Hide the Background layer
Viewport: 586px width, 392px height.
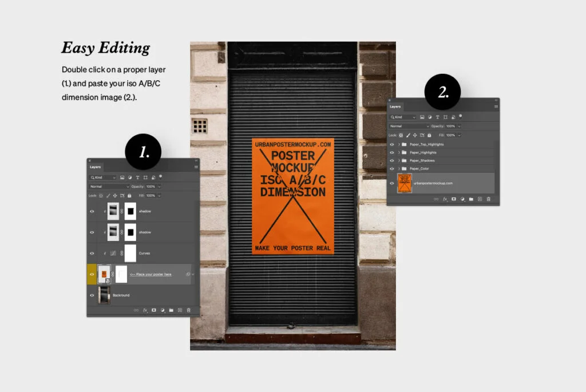click(92, 295)
